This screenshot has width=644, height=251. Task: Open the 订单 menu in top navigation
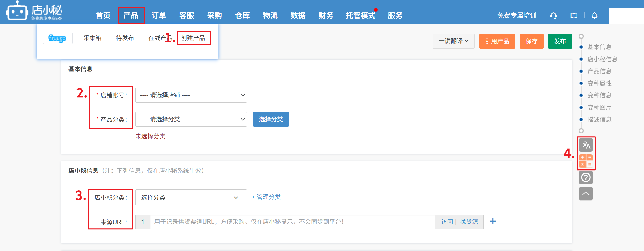click(158, 16)
